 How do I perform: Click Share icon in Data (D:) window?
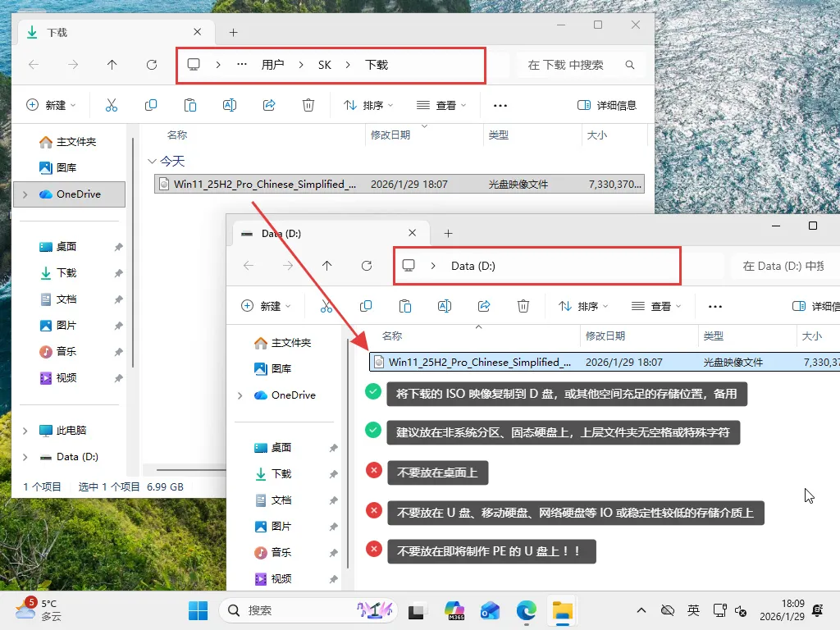(x=484, y=306)
